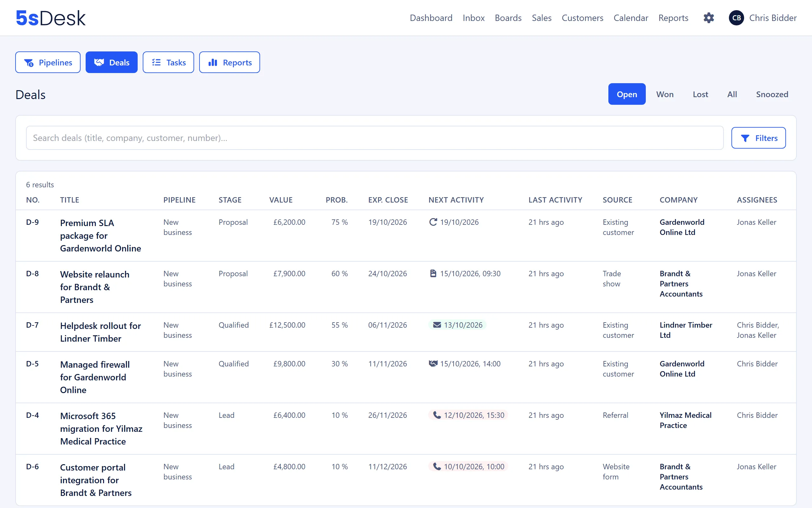This screenshot has height=508, width=812.
Task: Click the document icon on D-8's next activity
Action: [x=433, y=273]
